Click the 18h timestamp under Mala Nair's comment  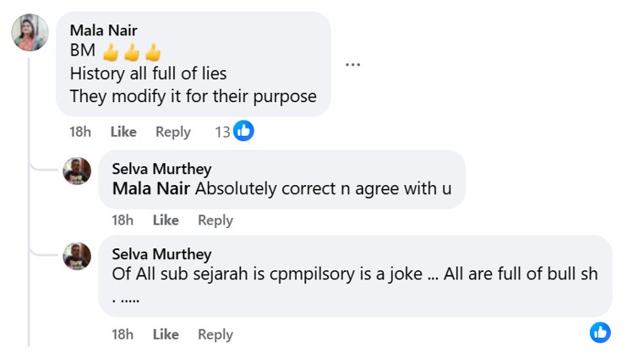(x=80, y=132)
